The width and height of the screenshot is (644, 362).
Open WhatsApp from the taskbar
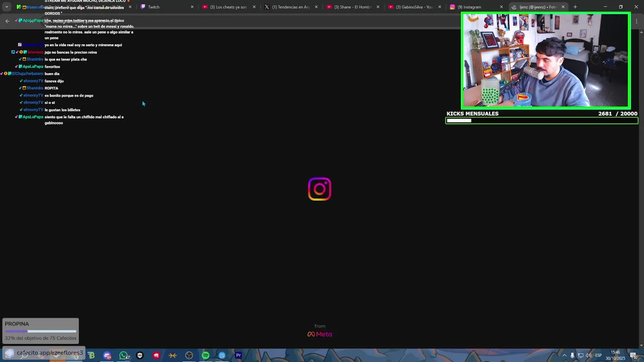pyautogui.click(x=123, y=355)
